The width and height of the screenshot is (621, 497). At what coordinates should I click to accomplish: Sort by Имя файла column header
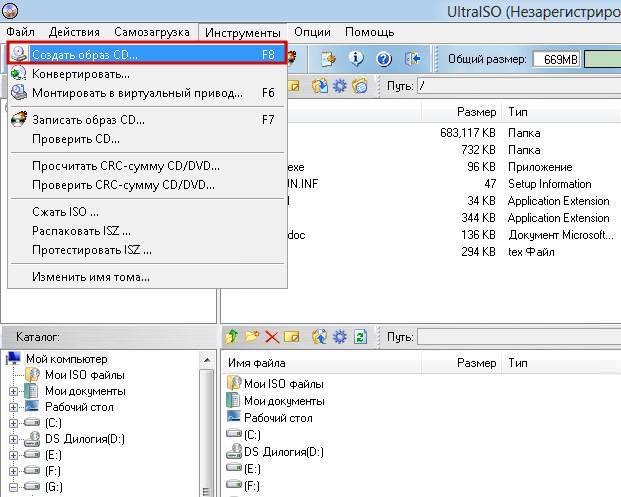pos(321,363)
